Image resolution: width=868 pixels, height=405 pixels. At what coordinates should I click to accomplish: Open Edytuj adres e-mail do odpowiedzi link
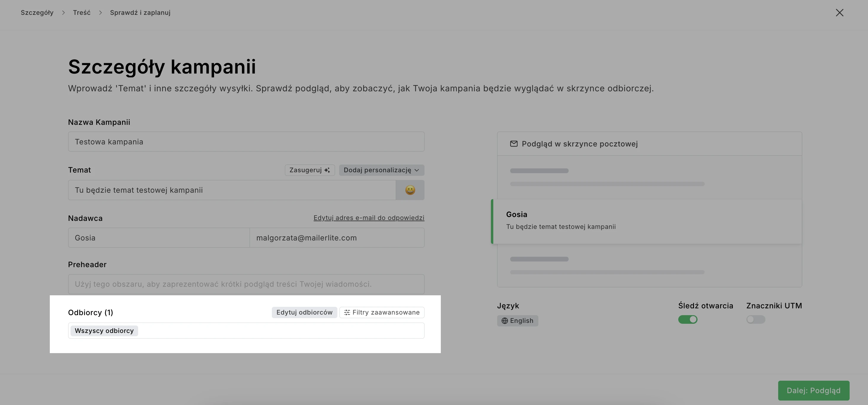click(x=368, y=218)
